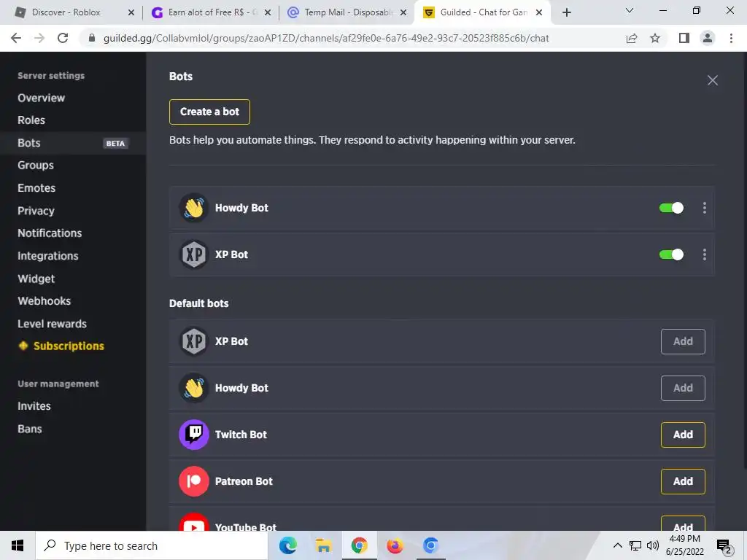Click the XP Bot hexagon avatar in enabled bots
The image size is (747, 560).
click(x=194, y=254)
